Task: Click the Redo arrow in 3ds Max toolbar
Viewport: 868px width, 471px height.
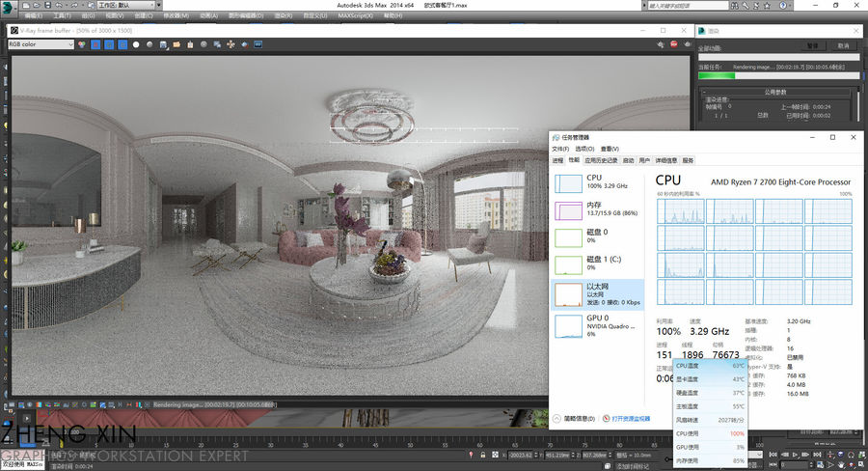Action: 74,5
